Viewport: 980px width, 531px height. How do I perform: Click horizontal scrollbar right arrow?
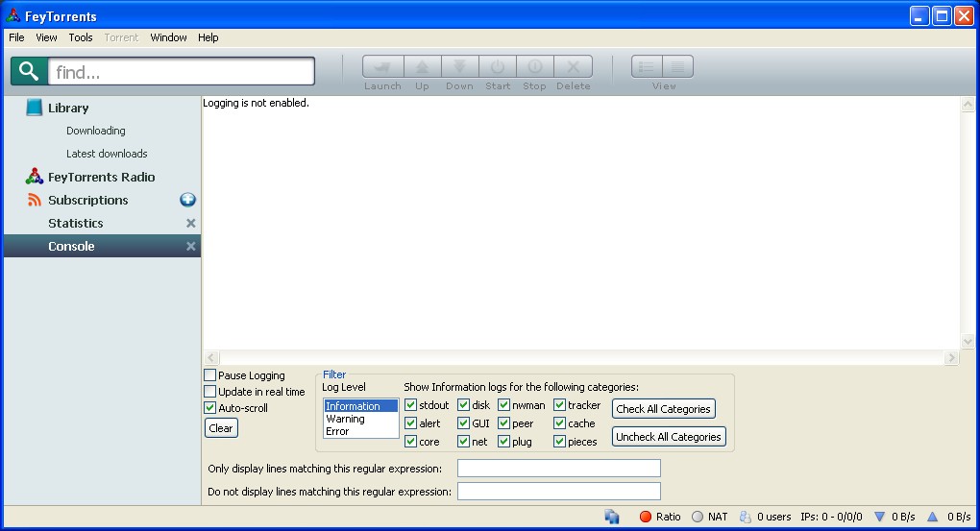[951, 358]
